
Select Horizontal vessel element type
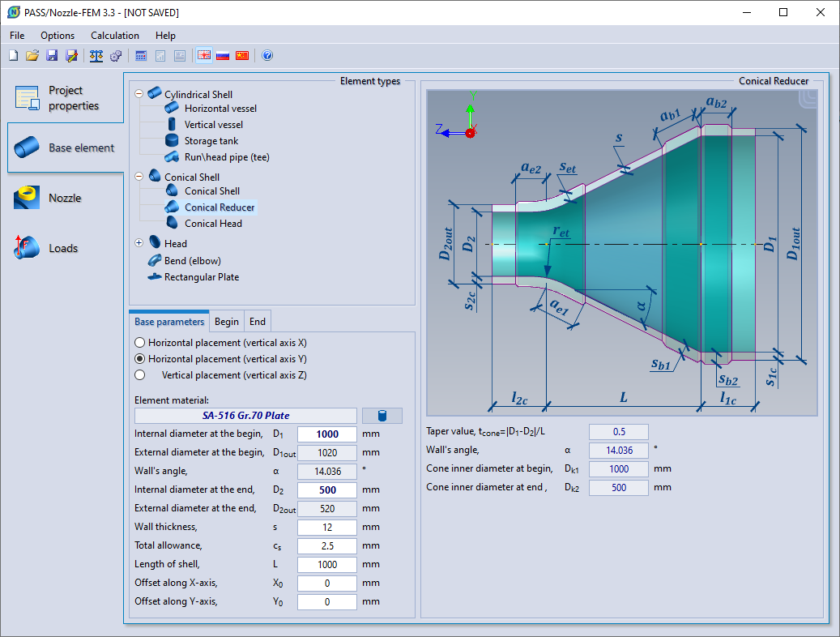[x=220, y=109]
